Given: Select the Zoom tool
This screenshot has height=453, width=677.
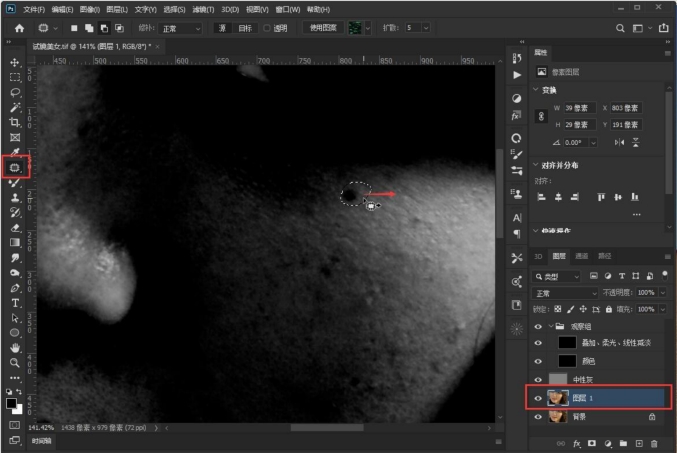Looking at the screenshot, I should pyautogui.click(x=15, y=363).
